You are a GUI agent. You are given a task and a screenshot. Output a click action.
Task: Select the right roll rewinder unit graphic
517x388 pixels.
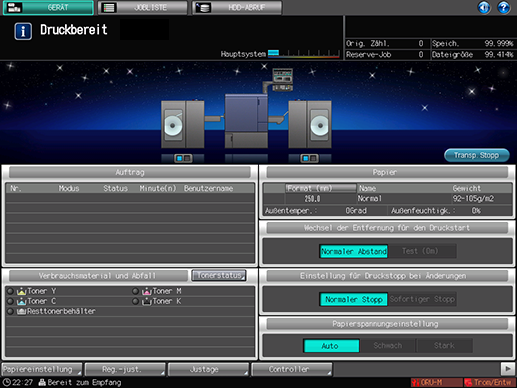pyautogui.click(x=310, y=124)
